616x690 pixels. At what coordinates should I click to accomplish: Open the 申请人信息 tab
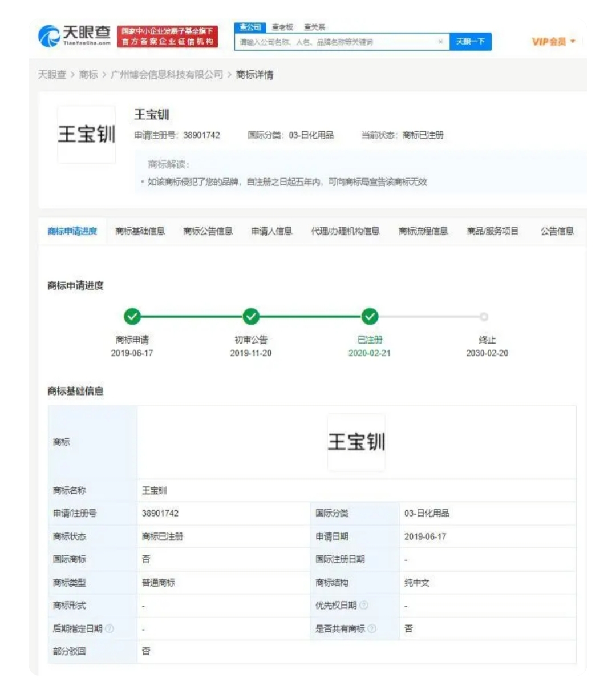(271, 231)
